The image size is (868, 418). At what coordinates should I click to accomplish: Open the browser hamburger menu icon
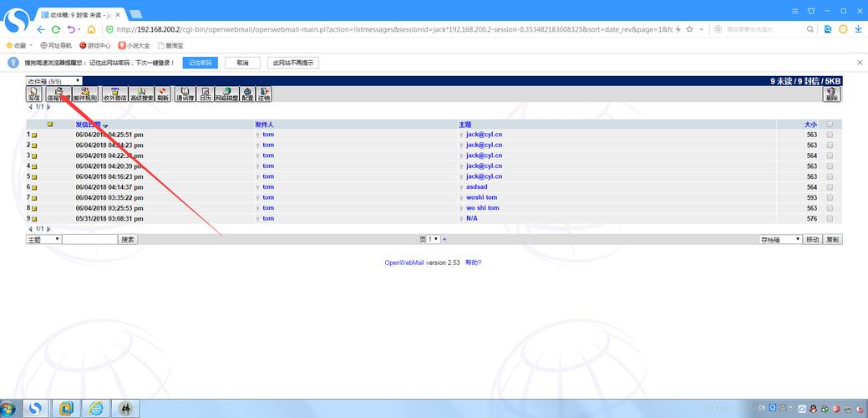[795, 11]
